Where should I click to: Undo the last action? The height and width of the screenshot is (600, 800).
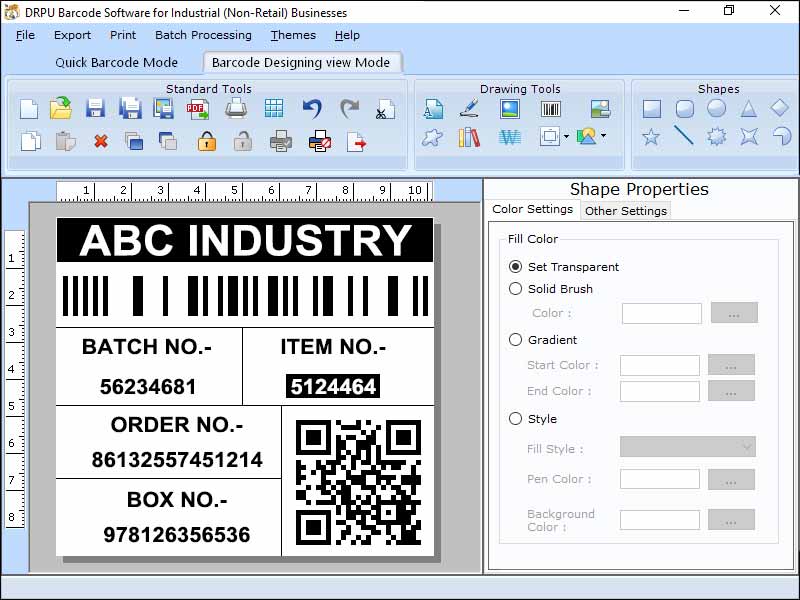tap(312, 109)
